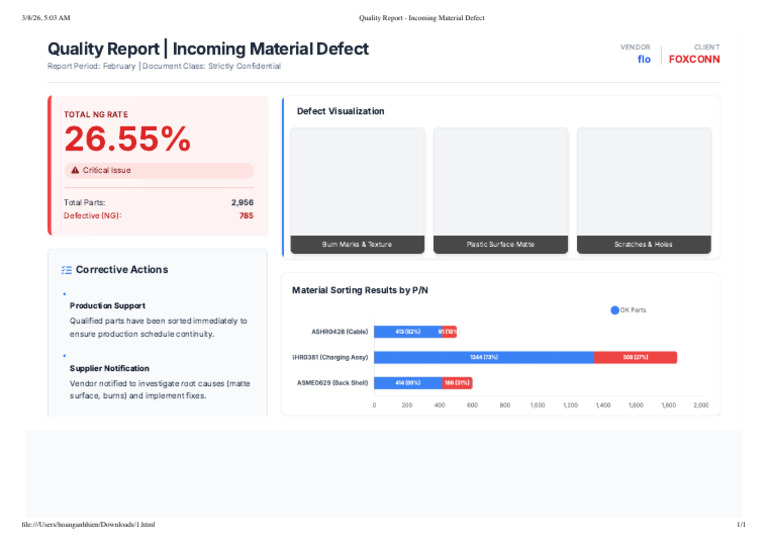Click the Report Period: February subtitle
Screen dimensions: 768x543
click(92, 66)
